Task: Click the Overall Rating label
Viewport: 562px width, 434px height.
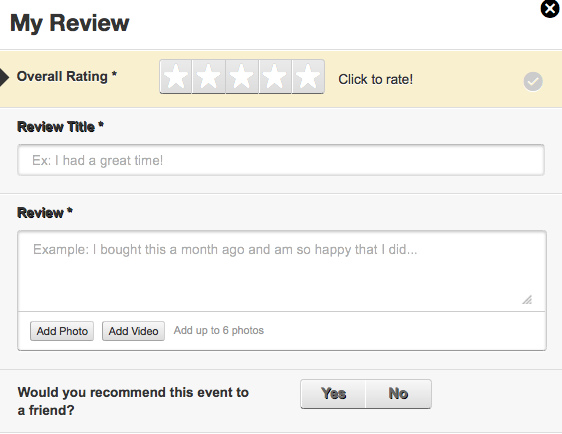Action: (x=67, y=76)
